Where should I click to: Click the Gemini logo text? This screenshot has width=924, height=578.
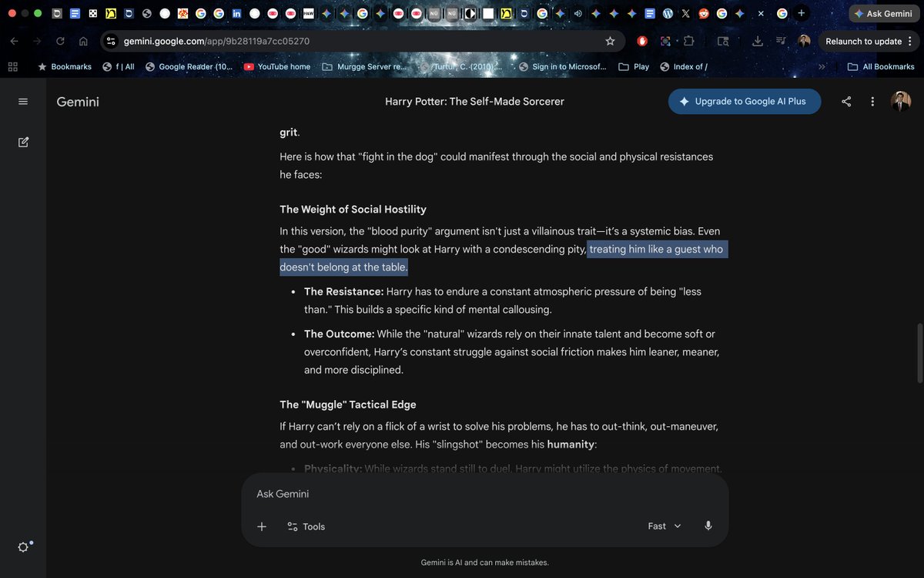click(x=78, y=102)
